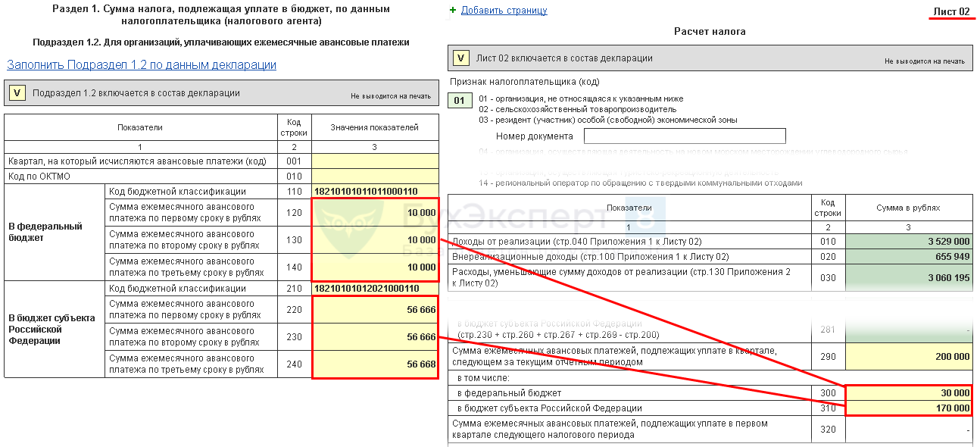This screenshot has width=980, height=447.
Task: Click the 10 000 value in row 130
Action: (375, 240)
